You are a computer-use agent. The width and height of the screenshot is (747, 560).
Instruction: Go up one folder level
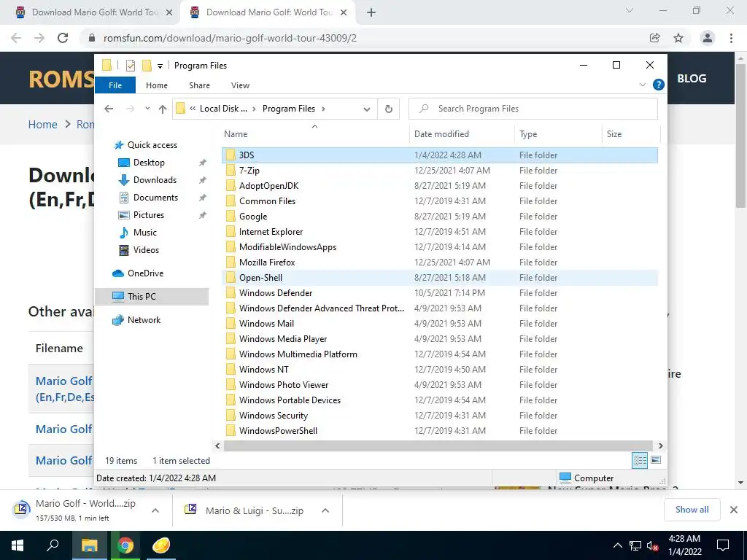pos(163,109)
